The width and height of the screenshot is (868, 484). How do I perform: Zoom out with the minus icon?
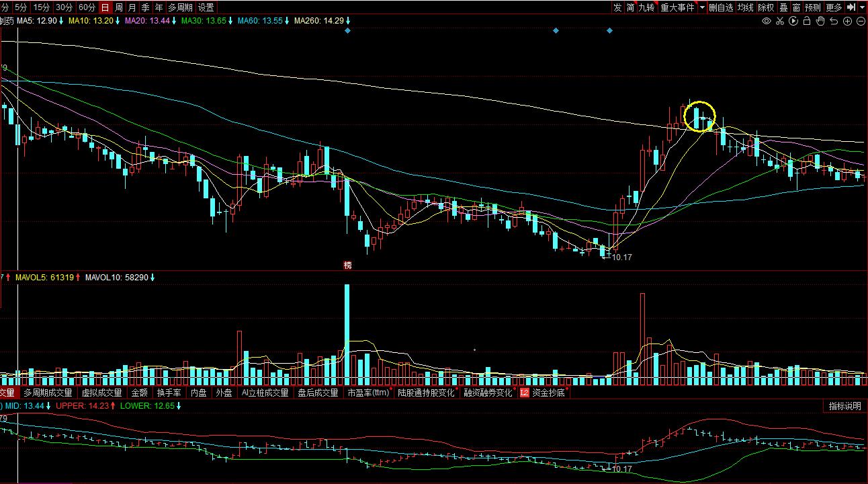[x=861, y=21]
